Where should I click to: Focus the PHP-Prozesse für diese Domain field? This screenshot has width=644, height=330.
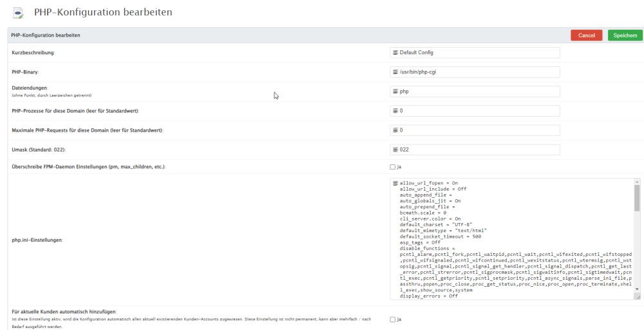click(475, 111)
